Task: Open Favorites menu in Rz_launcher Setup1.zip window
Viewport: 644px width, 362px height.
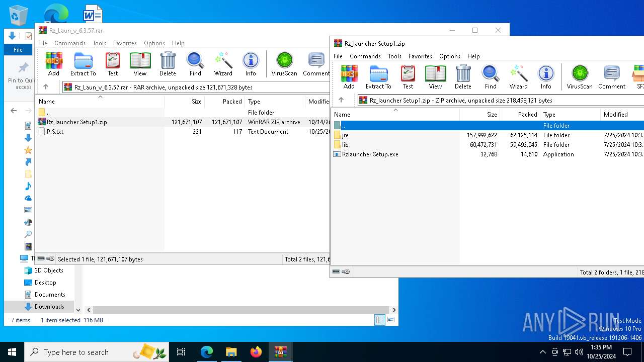Action: pos(420,56)
